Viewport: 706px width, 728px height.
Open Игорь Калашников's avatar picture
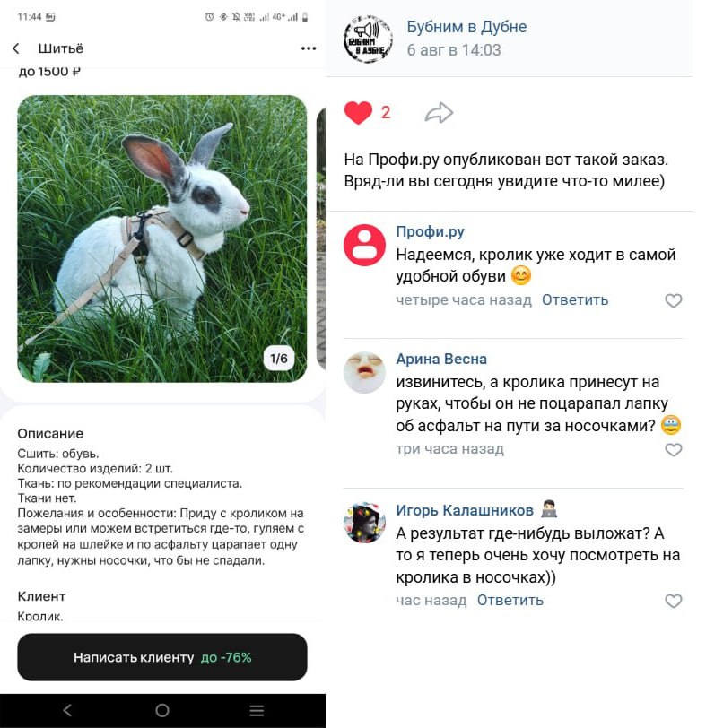click(x=364, y=523)
